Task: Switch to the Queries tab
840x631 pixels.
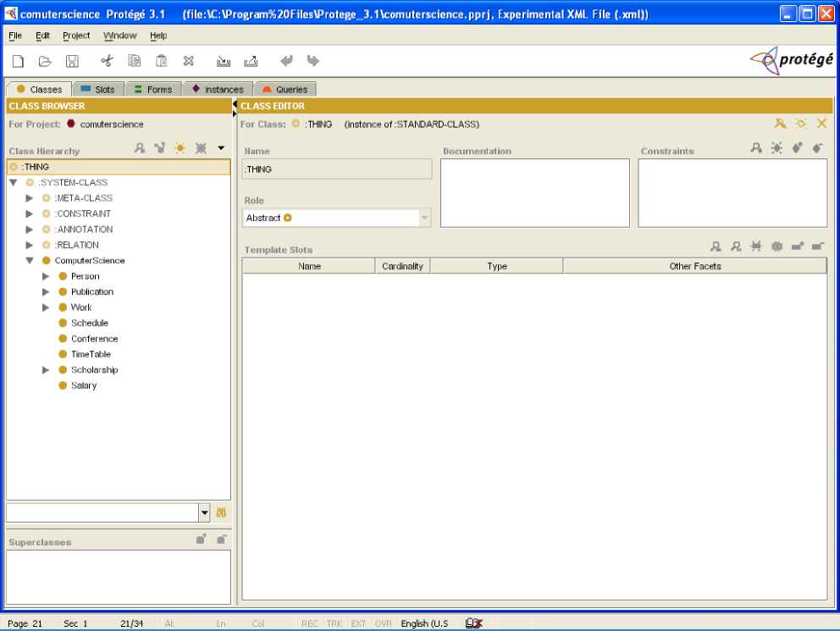Action: (285, 89)
